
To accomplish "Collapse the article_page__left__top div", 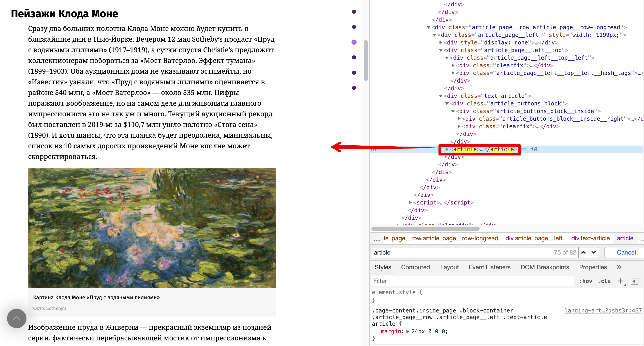I will pyautogui.click(x=441, y=50).
